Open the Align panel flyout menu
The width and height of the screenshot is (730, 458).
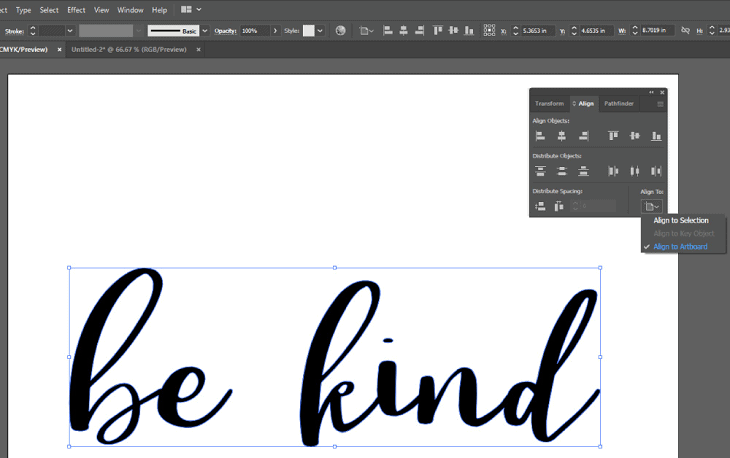660,104
